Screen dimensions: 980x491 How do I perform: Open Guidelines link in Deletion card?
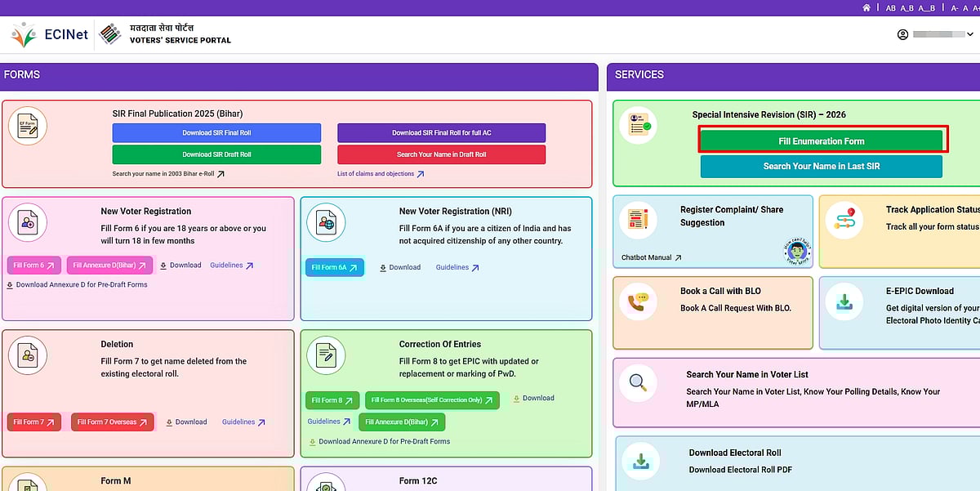pyautogui.click(x=243, y=422)
